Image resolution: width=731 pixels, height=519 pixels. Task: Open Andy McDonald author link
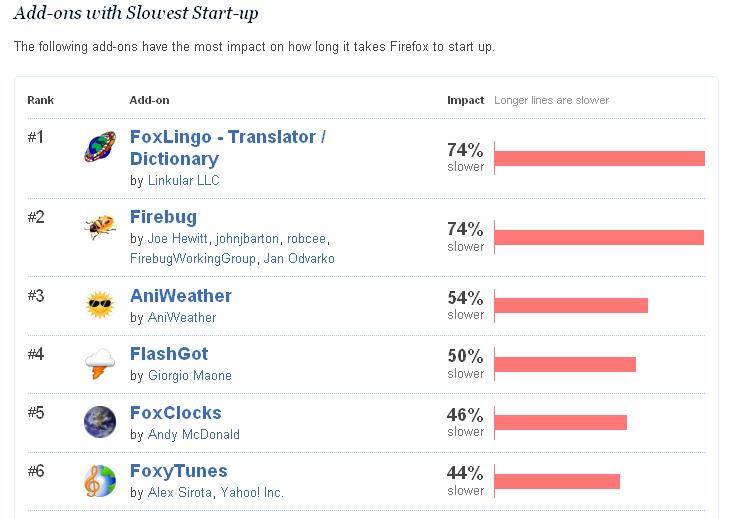tap(193, 435)
